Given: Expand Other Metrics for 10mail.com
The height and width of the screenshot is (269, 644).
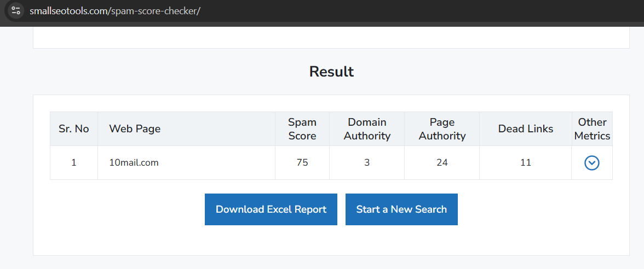Looking at the screenshot, I should [592, 163].
